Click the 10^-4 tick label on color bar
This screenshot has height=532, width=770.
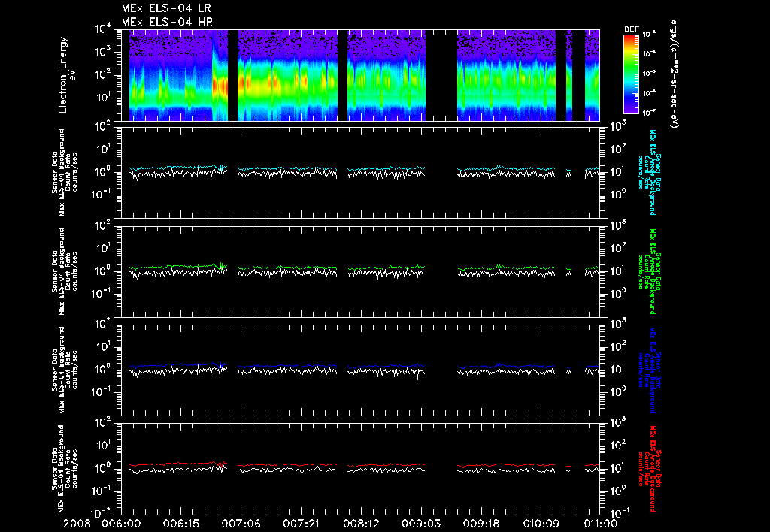[649, 53]
